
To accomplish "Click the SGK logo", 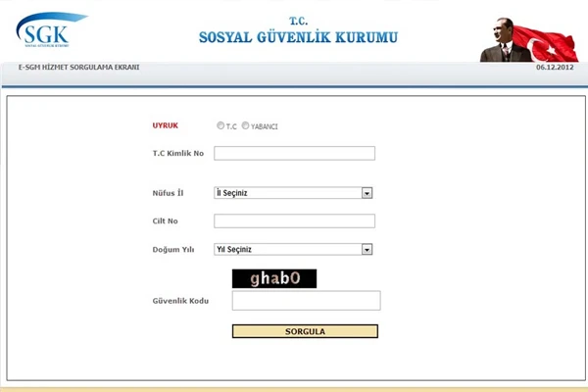I will tap(51, 29).
